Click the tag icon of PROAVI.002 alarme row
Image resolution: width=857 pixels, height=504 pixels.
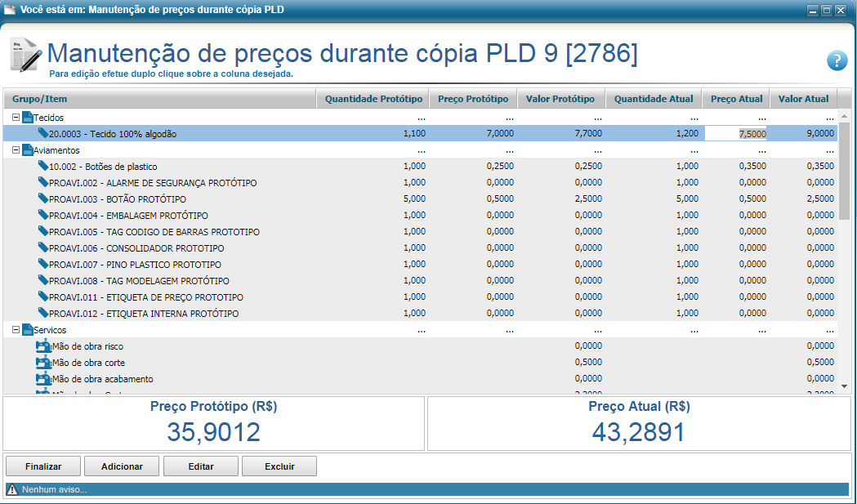point(43,182)
